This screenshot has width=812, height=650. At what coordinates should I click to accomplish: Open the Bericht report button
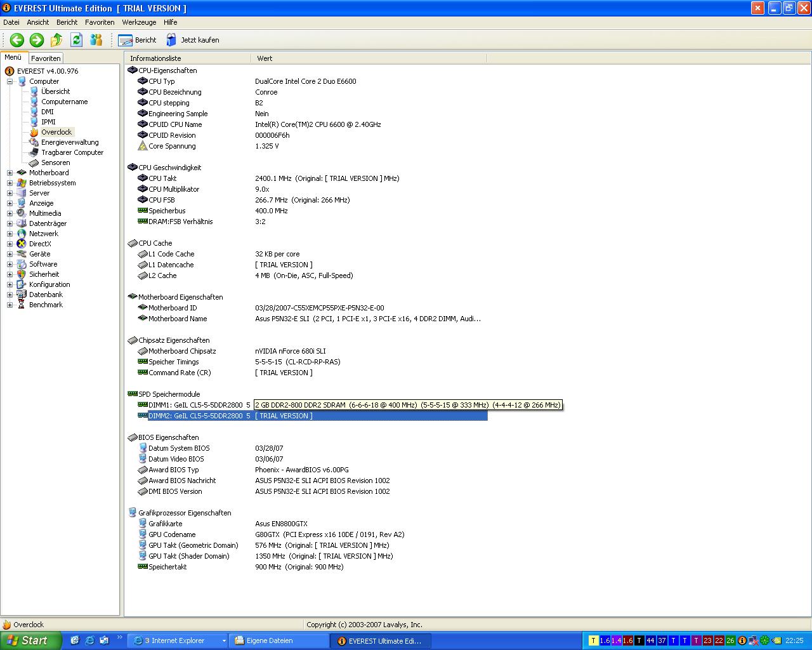137,40
